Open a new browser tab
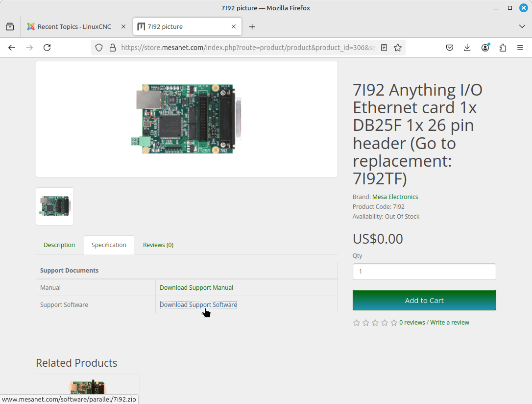532x404 pixels. click(252, 27)
